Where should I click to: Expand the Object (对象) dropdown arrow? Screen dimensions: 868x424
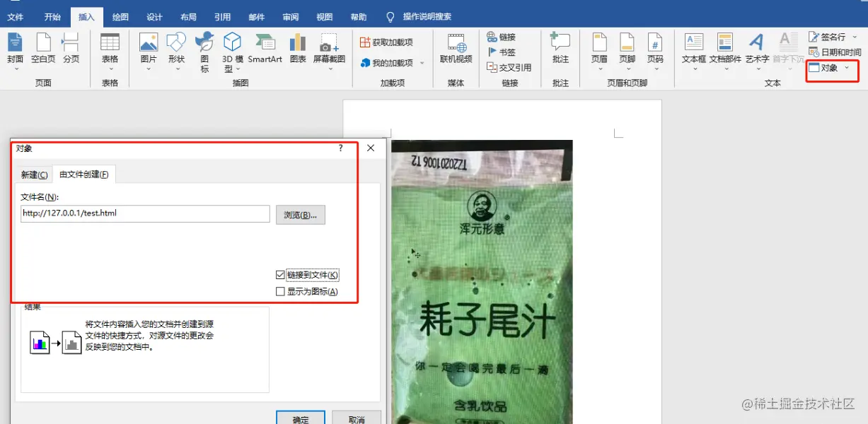847,68
